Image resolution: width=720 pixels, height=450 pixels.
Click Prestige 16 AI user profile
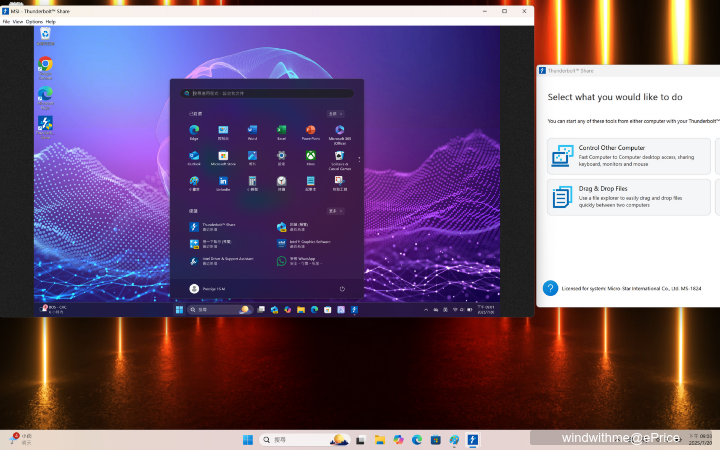207,288
